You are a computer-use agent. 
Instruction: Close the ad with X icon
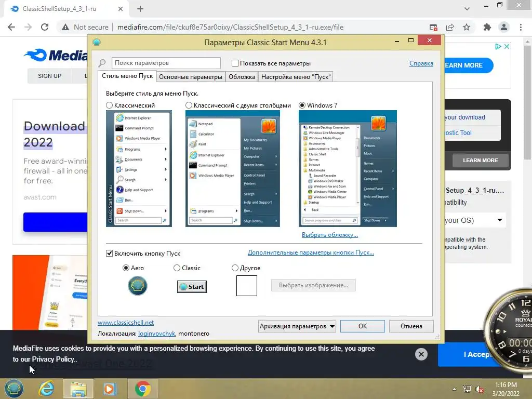point(507,46)
